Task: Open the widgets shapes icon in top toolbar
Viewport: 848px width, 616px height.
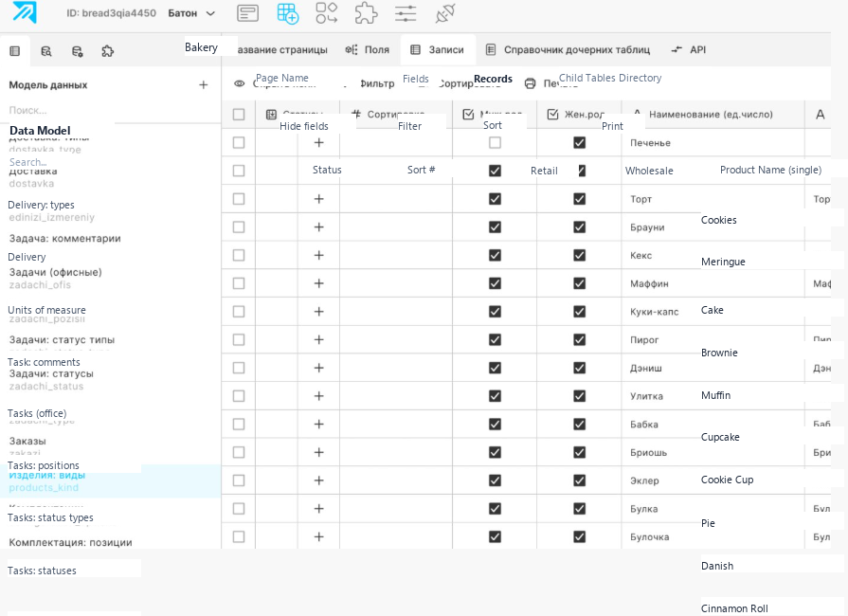Action: pyautogui.click(x=327, y=13)
